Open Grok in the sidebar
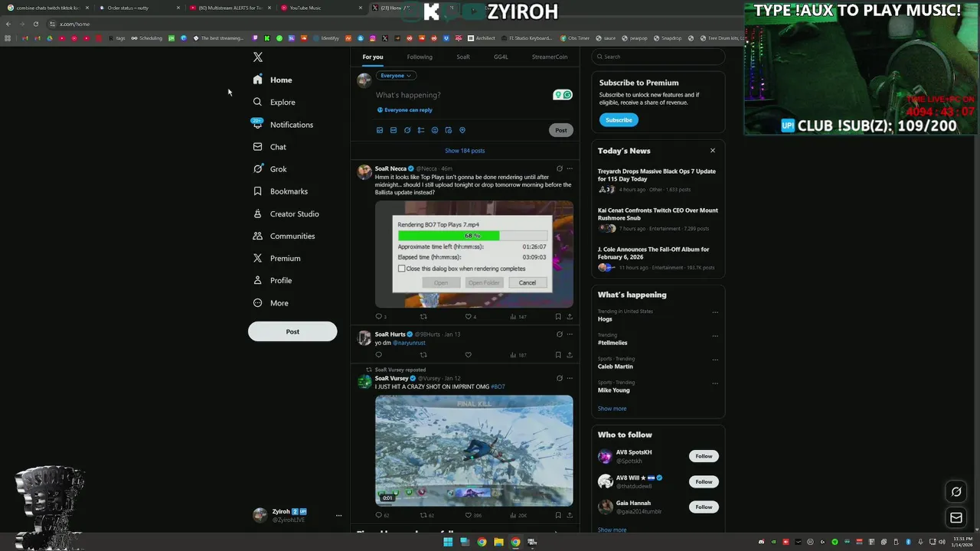The image size is (980, 551). click(269, 169)
